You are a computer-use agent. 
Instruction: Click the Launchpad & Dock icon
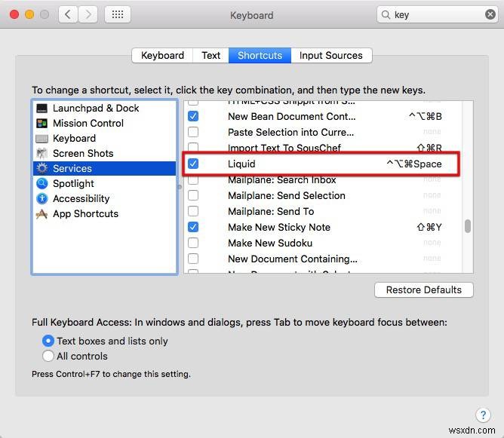[41, 109]
